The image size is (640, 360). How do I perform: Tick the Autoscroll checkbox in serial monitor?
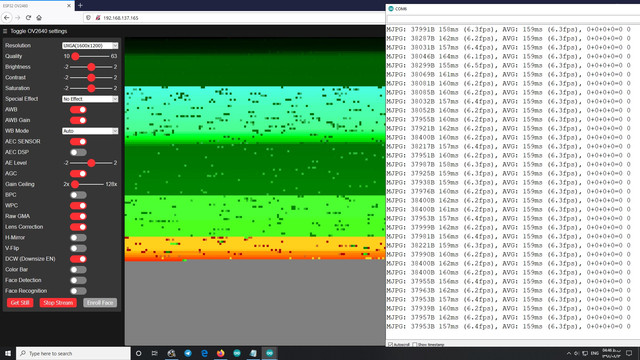390,344
